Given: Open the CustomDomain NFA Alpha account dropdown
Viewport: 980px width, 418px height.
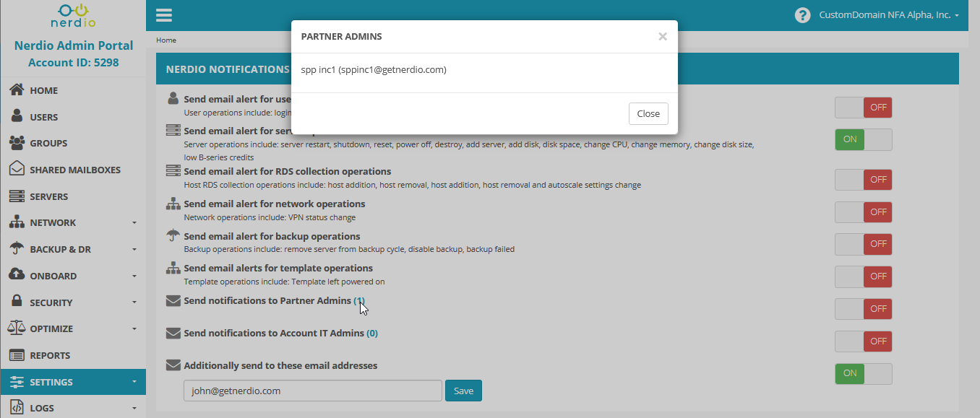Looking at the screenshot, I should [x=889, y=15].
